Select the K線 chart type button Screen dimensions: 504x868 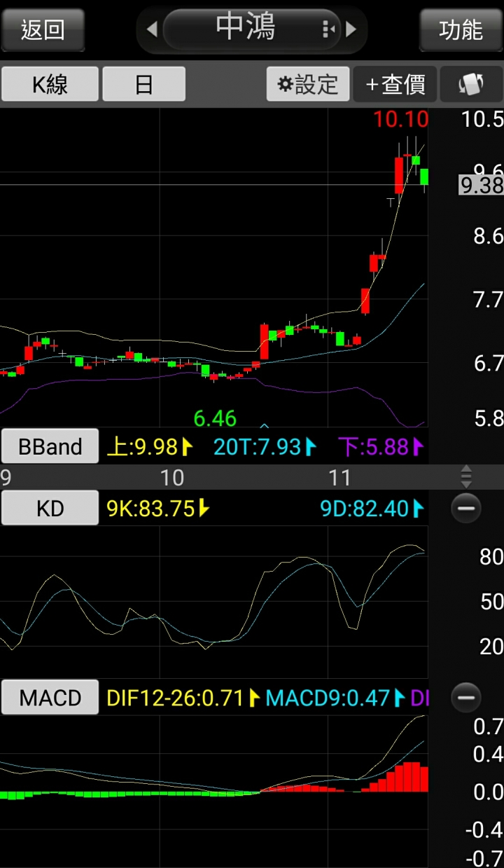click(x=50, y=84)
